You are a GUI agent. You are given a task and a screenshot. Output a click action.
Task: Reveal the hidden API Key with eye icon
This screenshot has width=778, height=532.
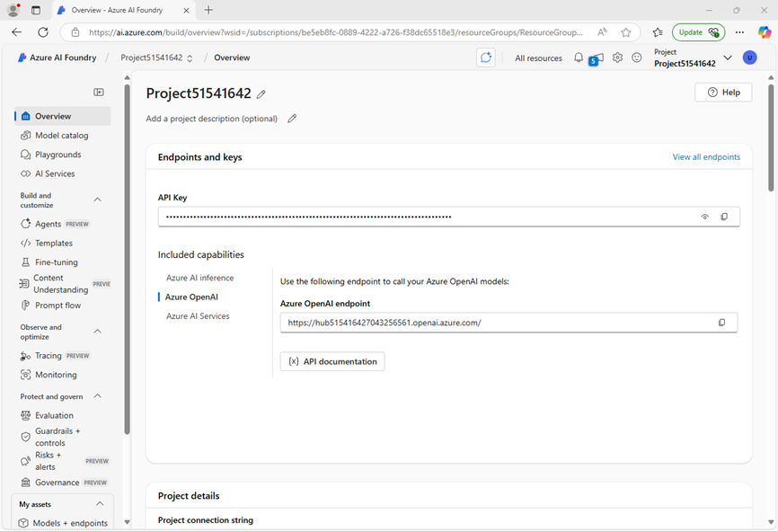click(x=704, y=217)
